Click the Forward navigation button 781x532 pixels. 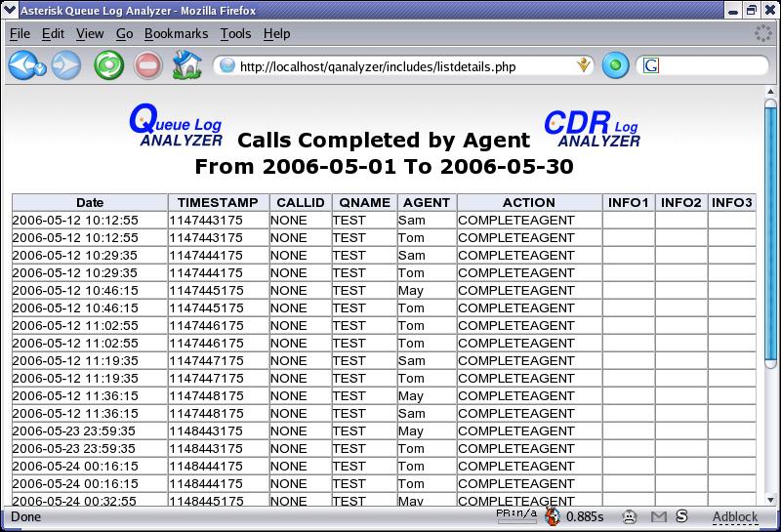coord(66,65)
